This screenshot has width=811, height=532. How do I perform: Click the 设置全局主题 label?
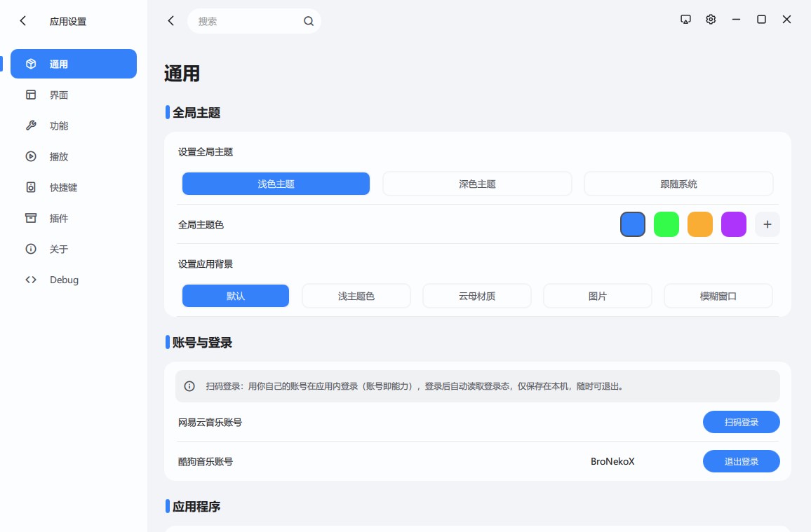click(x=206, y=152)
